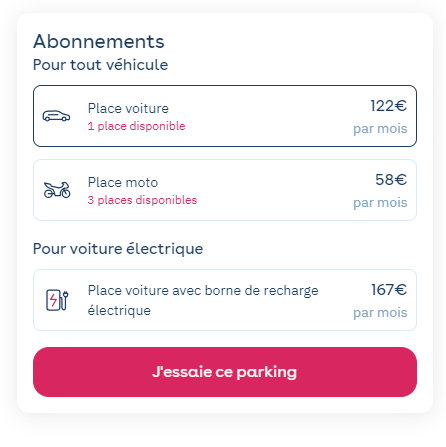
Task: Click the 122€ car price
Action: tap(389, 106)
